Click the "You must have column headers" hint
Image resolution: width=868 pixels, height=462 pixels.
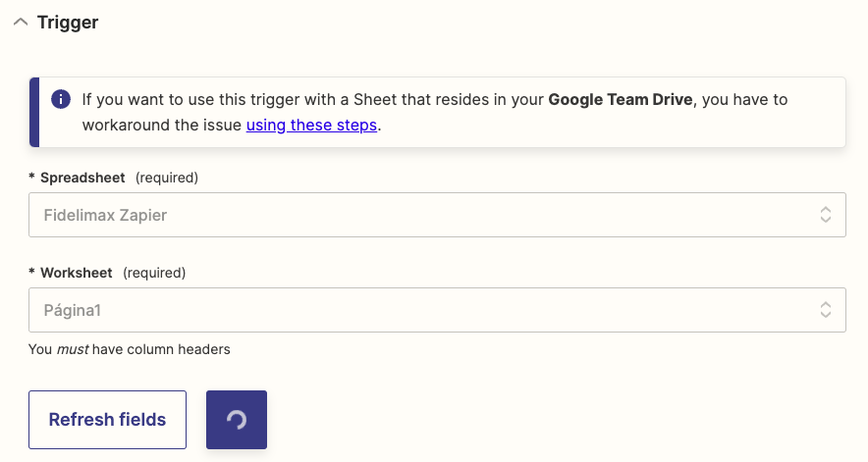(129, 348)
